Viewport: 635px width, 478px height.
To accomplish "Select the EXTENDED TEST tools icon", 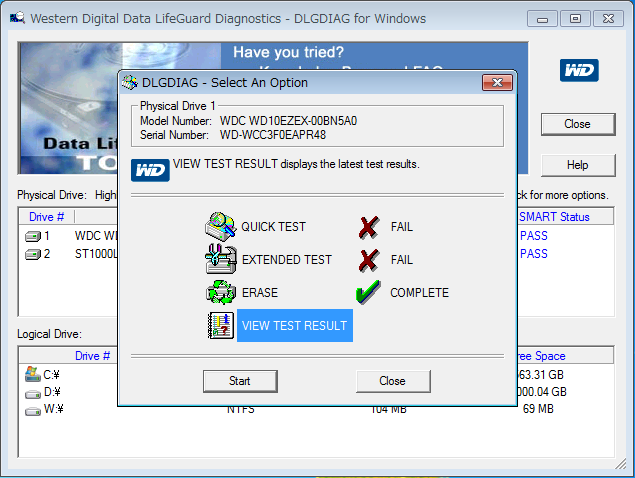I will click(x=221, y=259).
